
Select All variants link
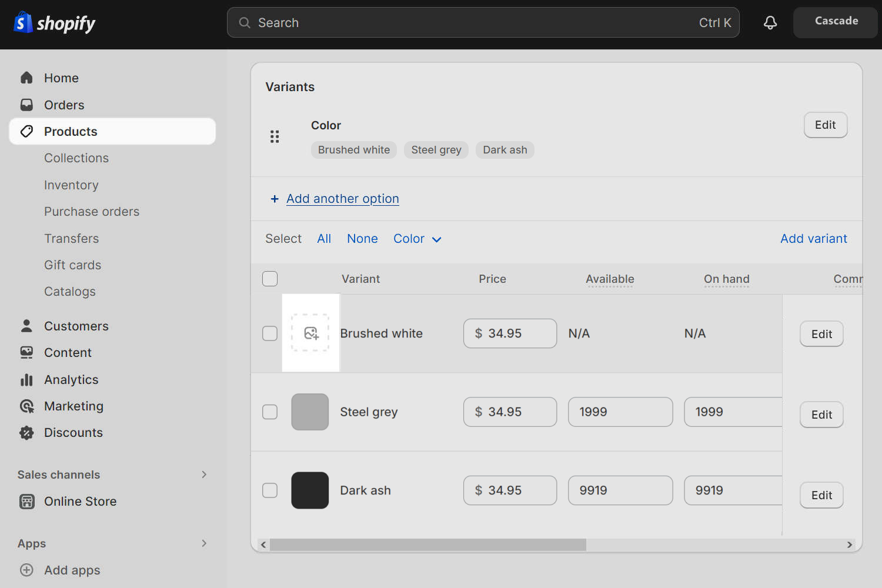(x=324, y=239)
